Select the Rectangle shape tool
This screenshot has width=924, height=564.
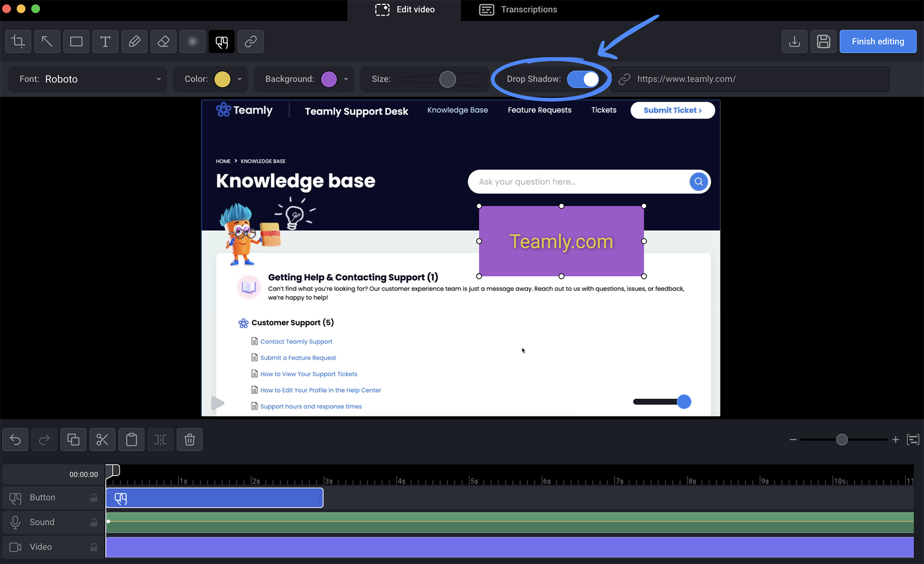(76, 41)
